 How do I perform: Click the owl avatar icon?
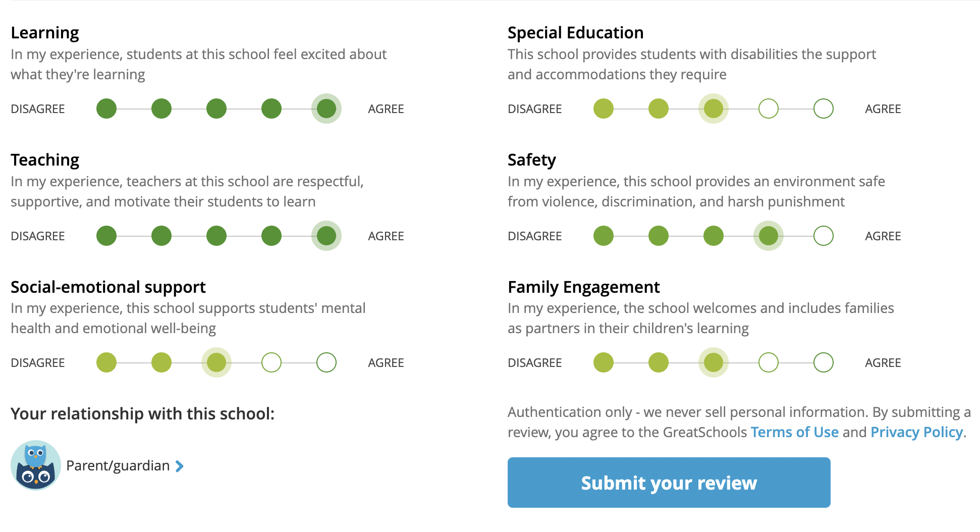(35, 465)
